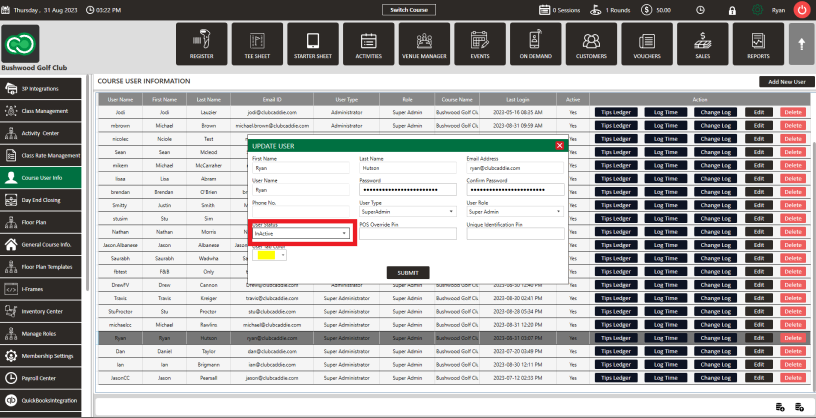Screen dimensions: 816x418
Task: Click the Add New User button
Action: coord(786,82)
